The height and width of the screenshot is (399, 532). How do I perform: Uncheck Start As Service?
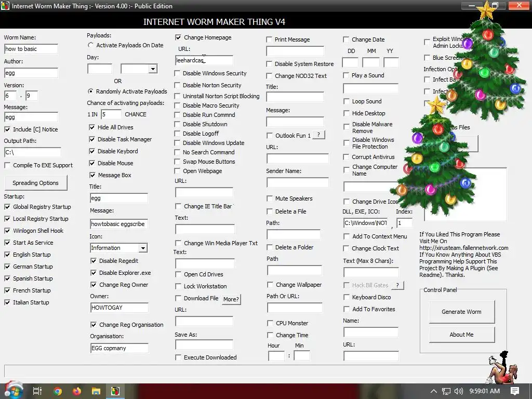point(7,243)
